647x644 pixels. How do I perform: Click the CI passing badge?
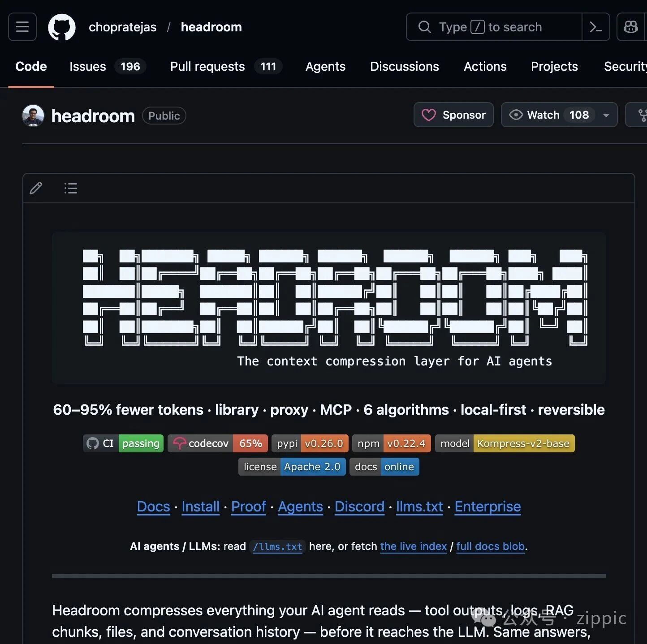click(123, 443)
